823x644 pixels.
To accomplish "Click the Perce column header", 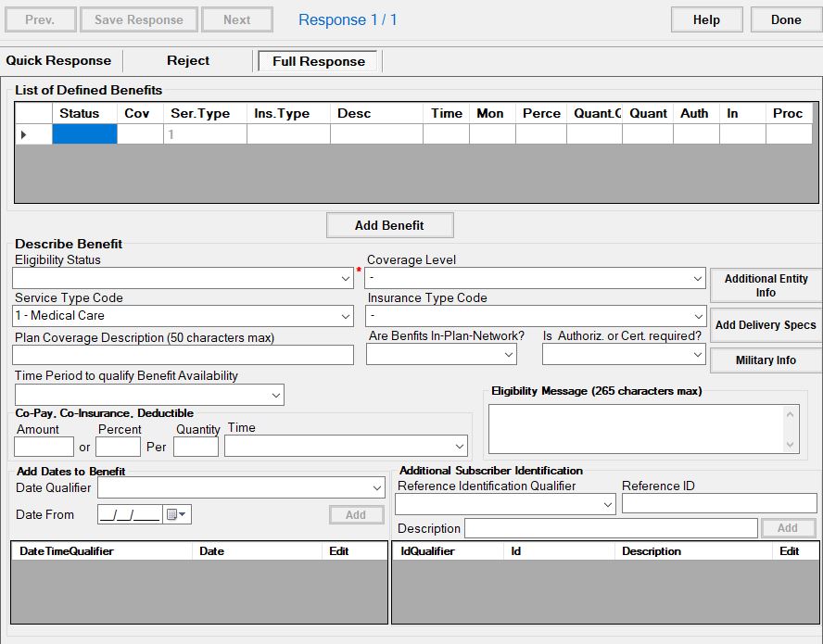I will click(541, 113).
